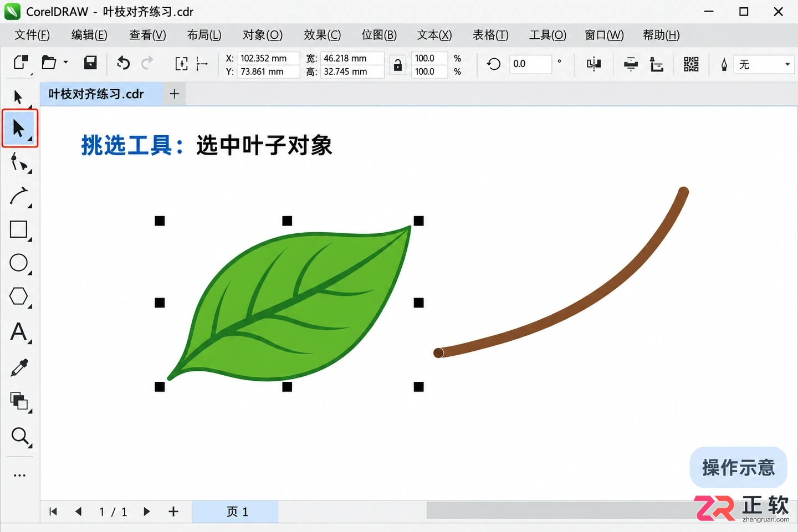This screenshot has width=798, height=532.
Task: Open the 效果(C) menu
Action: pos(323,35)
